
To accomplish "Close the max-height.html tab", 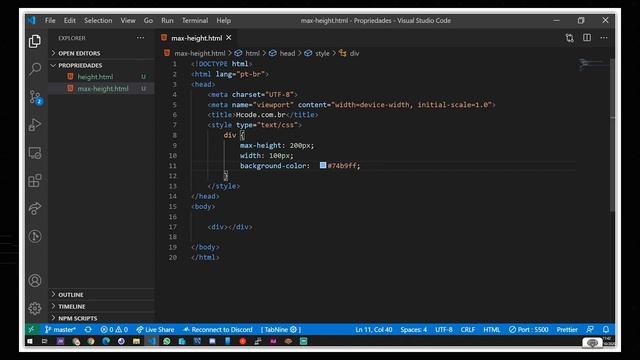I will tap(229, 38).
